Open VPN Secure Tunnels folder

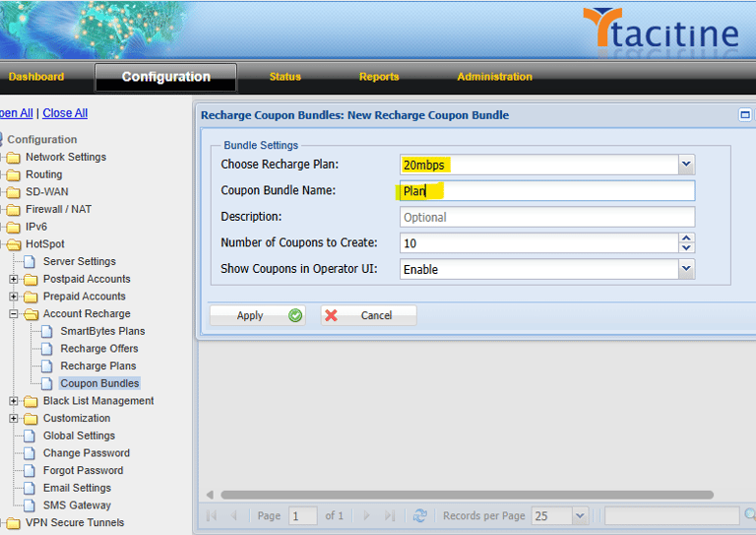[75, 522]
